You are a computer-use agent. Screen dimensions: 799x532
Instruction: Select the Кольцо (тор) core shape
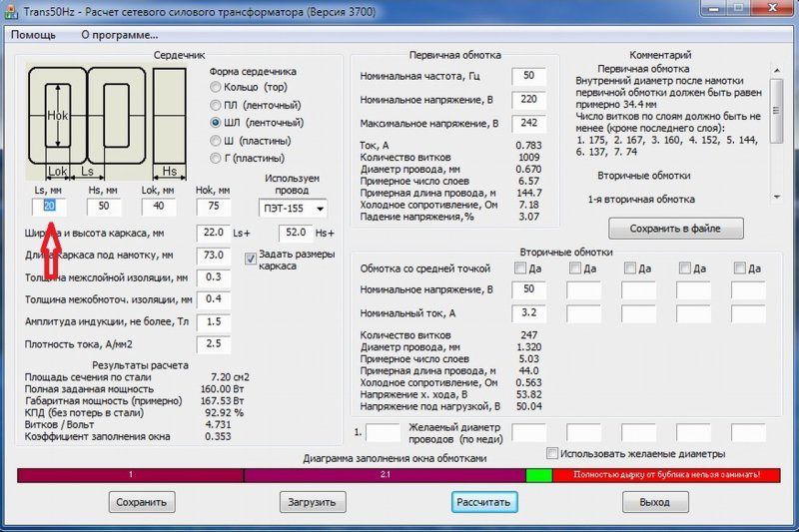pos(216,87)
